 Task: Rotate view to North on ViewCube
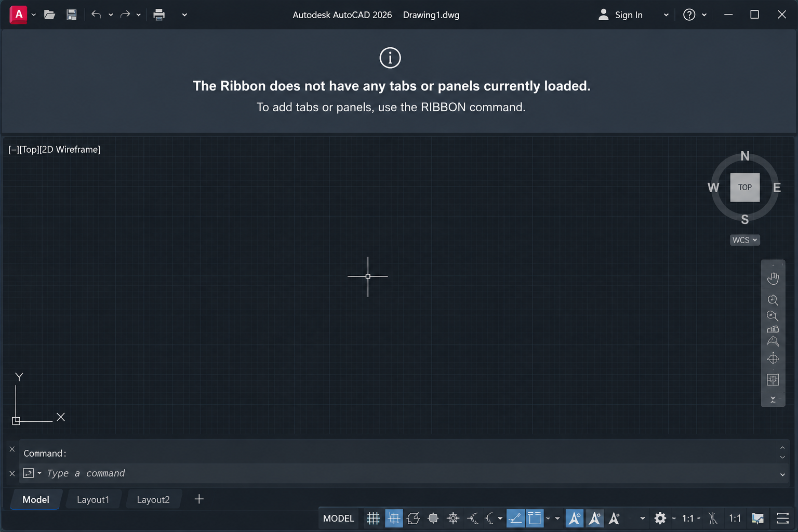point(745,156)
